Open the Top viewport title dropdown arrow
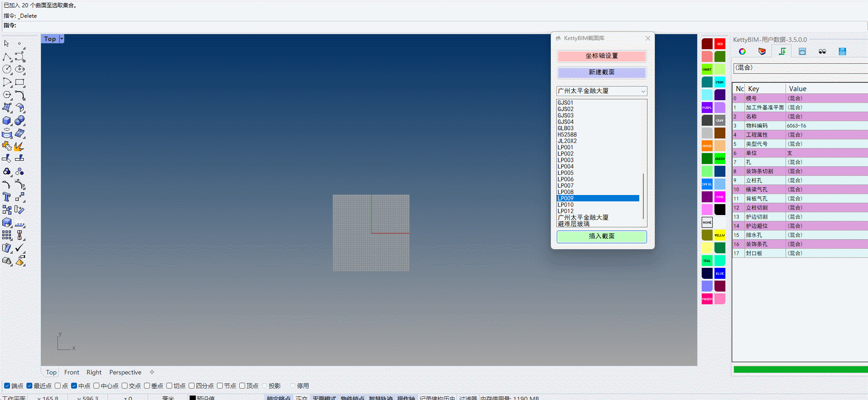 tap(62, 39)
